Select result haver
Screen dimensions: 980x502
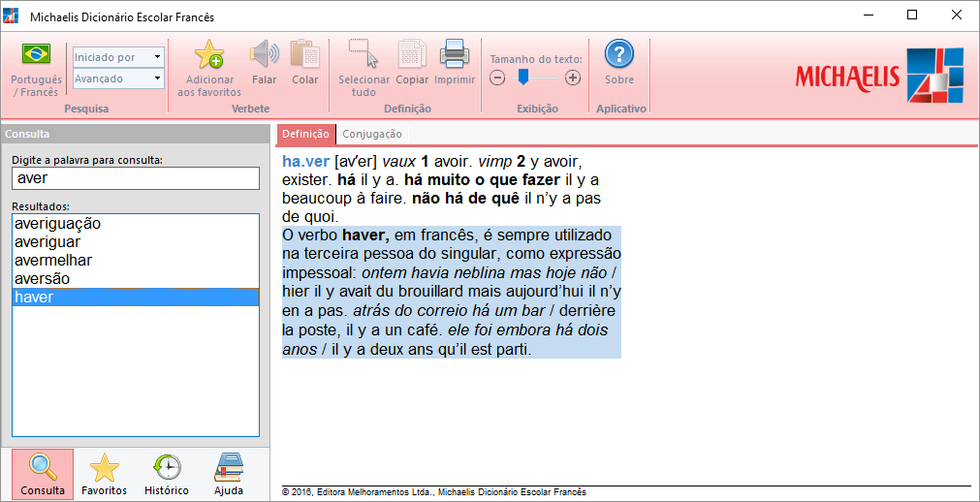136,297
